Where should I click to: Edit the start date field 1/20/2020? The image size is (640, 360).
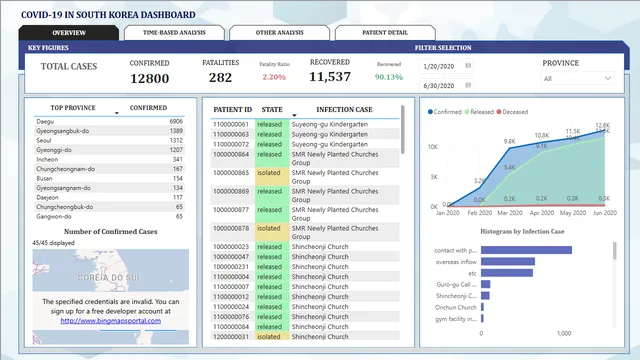point(446,66)
